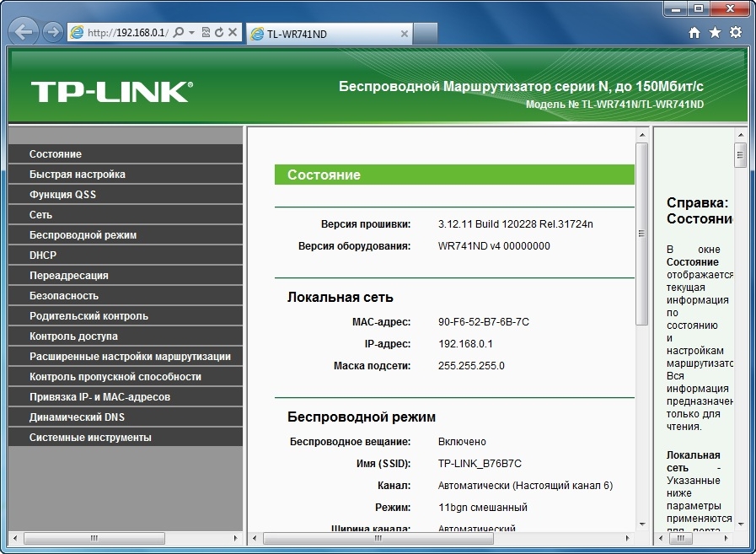Image resolution: width=756 pixels, height=554 pixels.
Task: Click main pane scroll down arrow
Action: [x=641, y=524]
